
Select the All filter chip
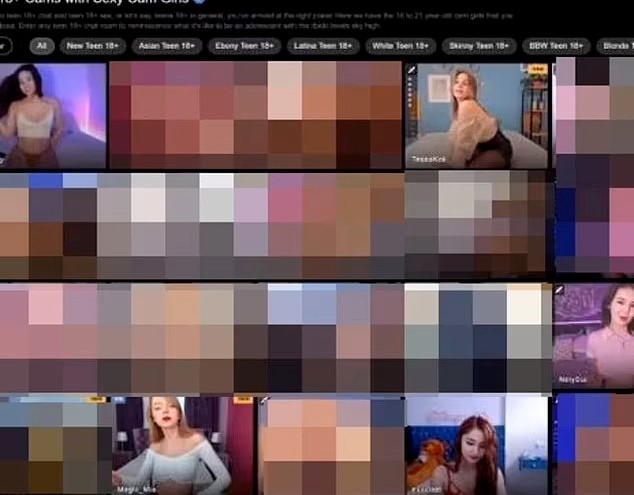point(41,46)
